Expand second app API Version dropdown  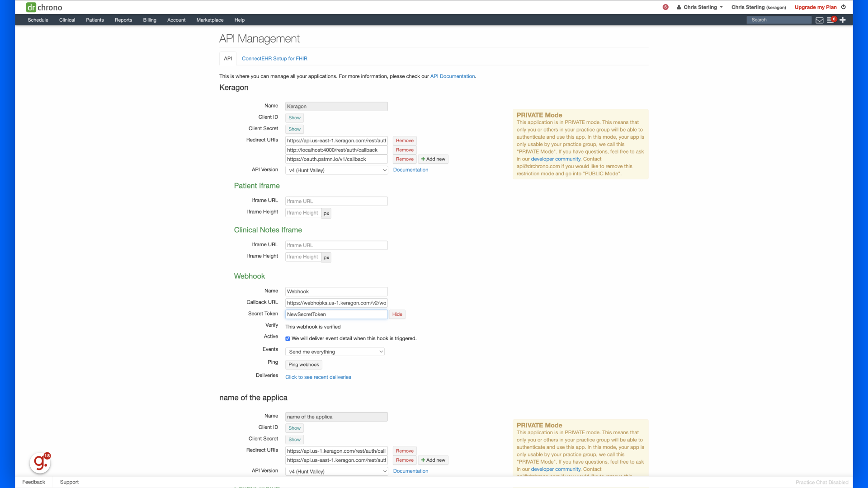click(336, 471)
